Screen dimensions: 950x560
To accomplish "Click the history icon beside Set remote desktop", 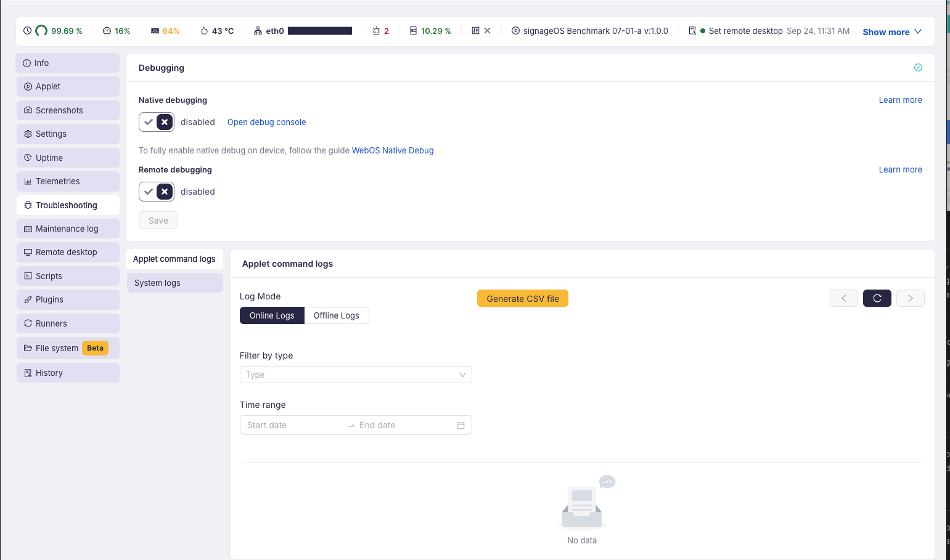I will click(x=692, y=31).
